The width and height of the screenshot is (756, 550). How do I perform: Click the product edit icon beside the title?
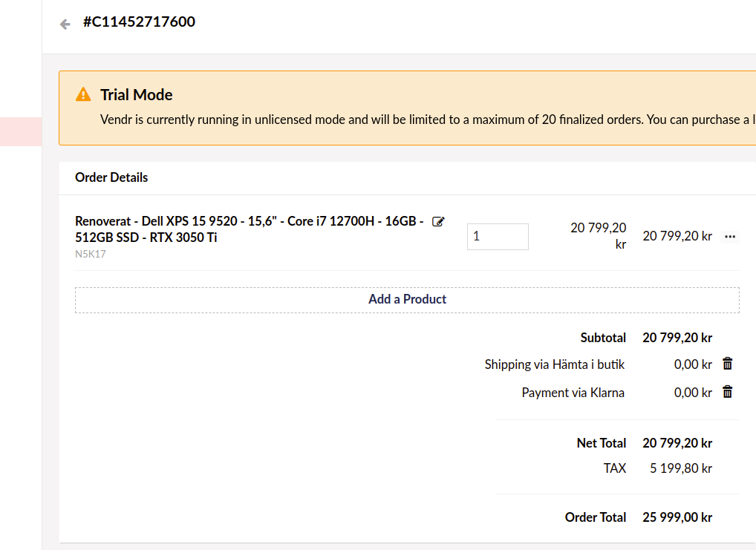click(x=438, y=220)
